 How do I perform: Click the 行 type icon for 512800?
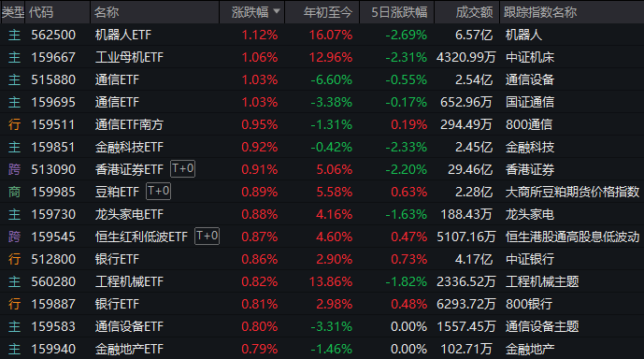pos(14,259)
